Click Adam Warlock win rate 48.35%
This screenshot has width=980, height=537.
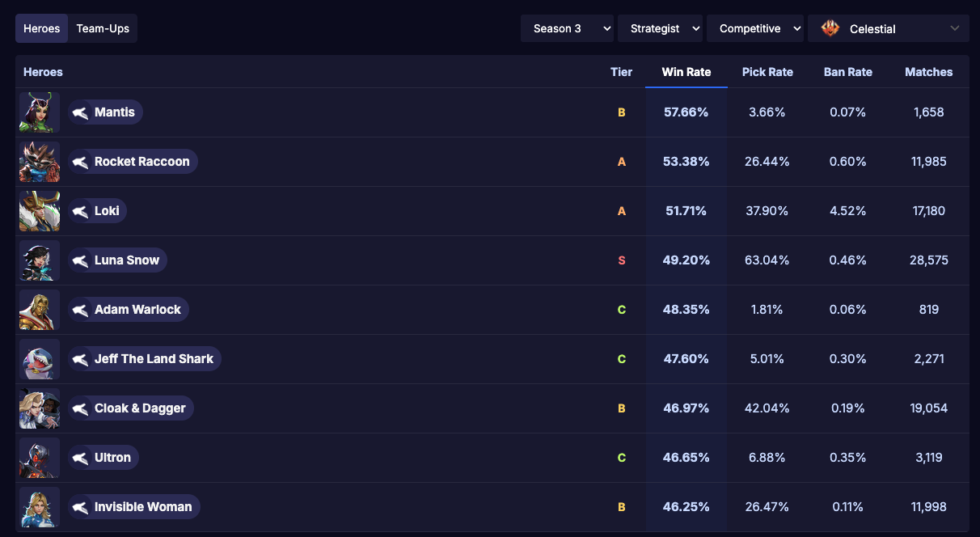point(686,310)
